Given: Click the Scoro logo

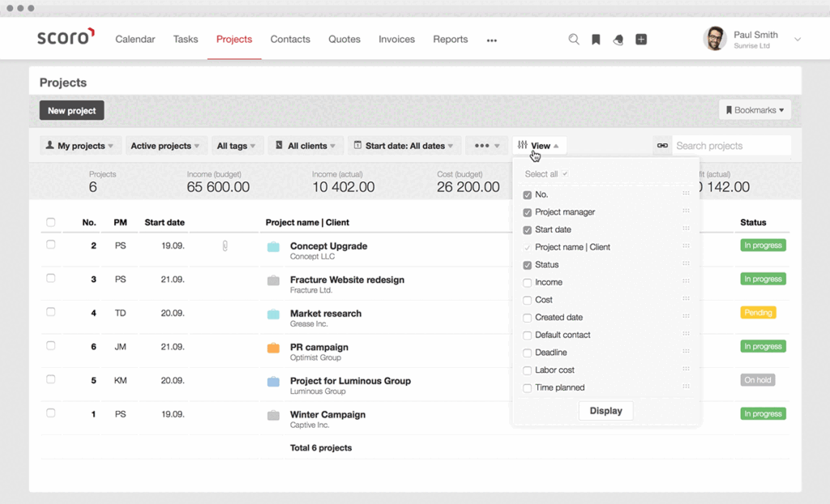Looking at the screenshot, I should [66, 36].
